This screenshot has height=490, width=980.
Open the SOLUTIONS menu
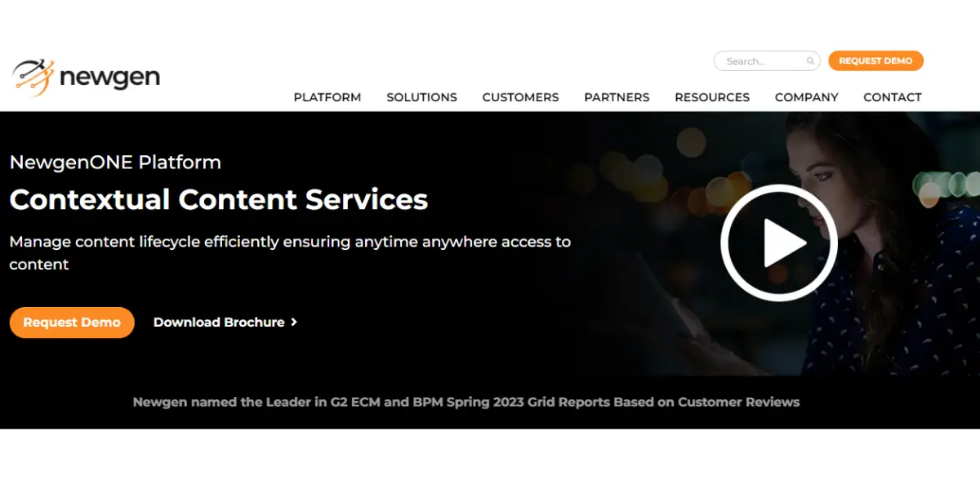(x=421, y=97)
